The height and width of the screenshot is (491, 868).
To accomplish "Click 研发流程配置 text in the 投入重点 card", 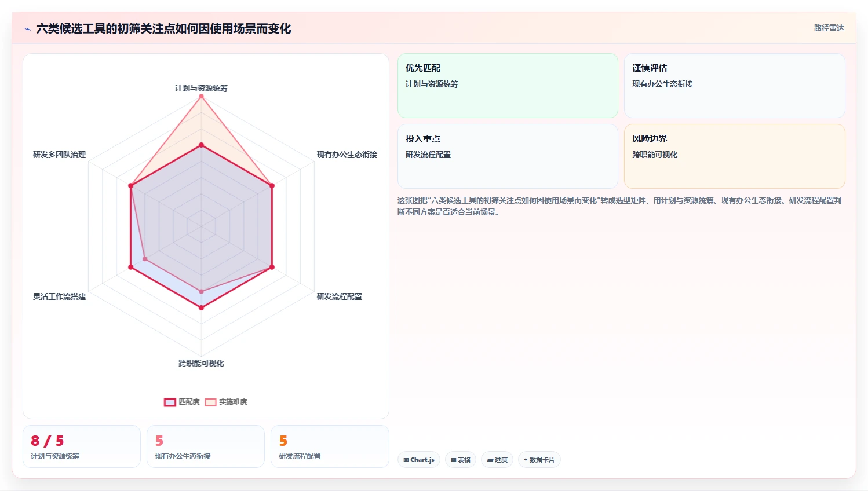I will point(428,155).
